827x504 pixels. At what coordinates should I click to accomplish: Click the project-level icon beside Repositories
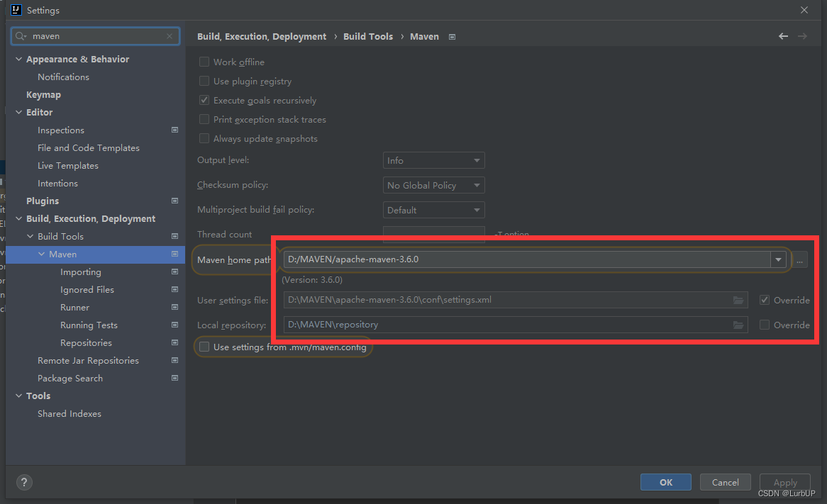point(174,342)
